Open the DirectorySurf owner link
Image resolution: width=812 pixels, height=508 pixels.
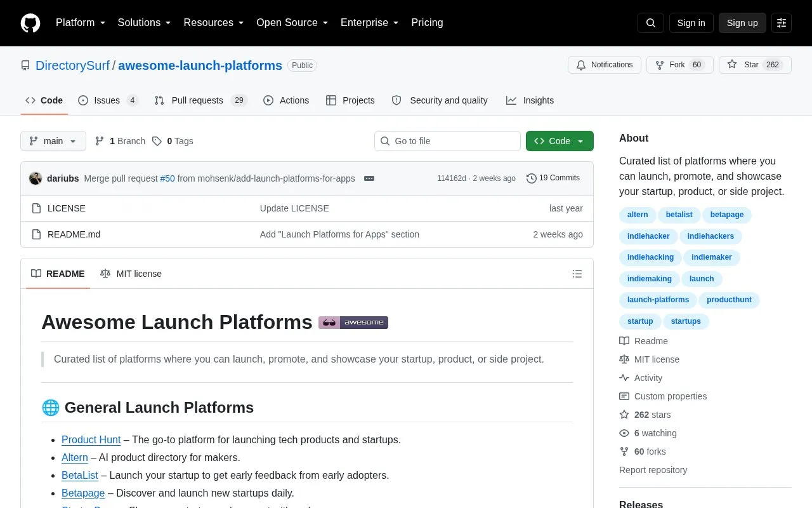pyautogui.click(x=72, y=65)
